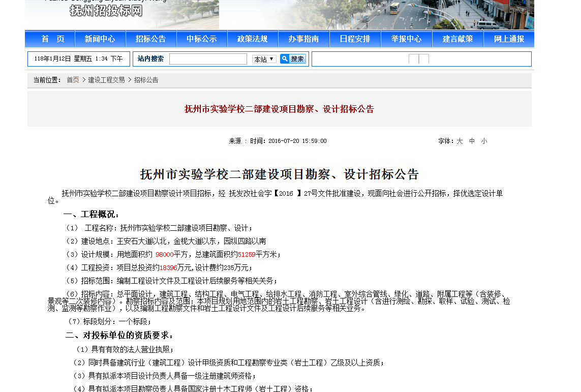Click the line （7）标段划分：一个标段
This screenshot has height=392, width=581.
[109, 322]
